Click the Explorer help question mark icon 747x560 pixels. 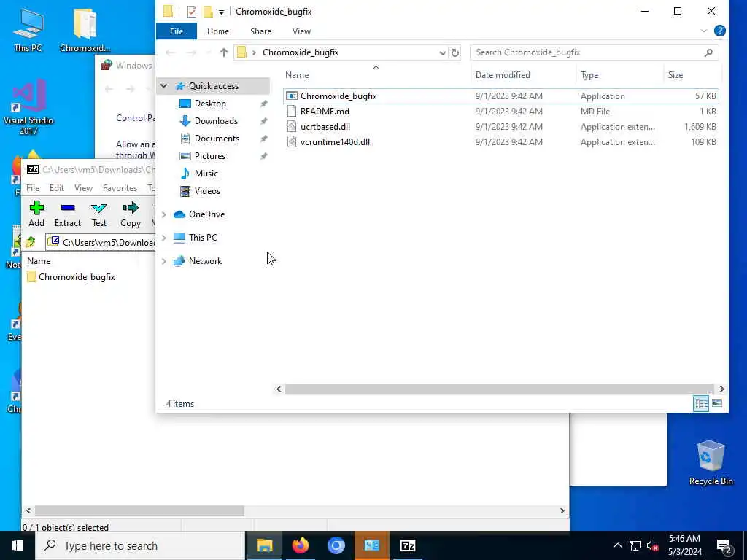tap(719, 31)
